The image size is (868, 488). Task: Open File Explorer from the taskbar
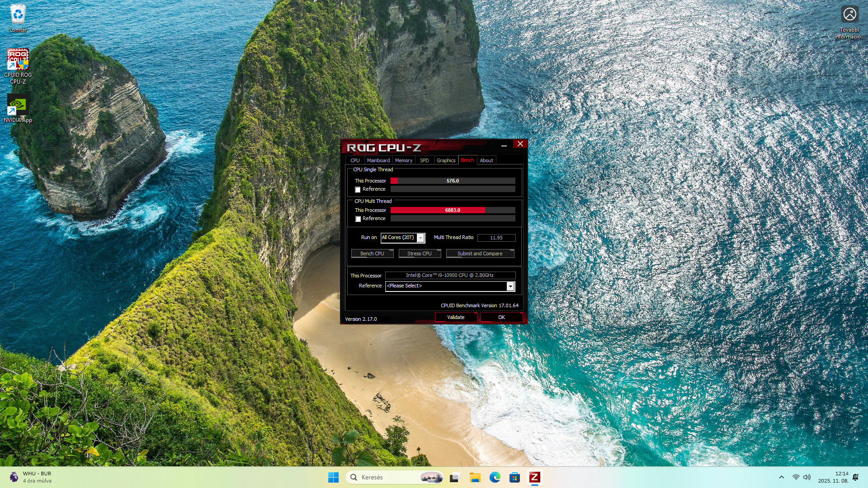(475, 477)
